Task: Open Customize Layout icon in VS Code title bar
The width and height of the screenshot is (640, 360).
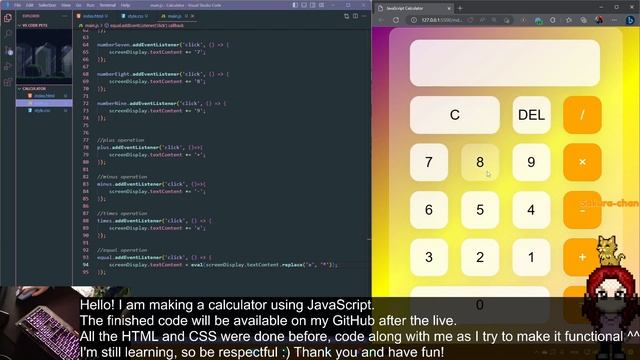Action: (322, 5)
